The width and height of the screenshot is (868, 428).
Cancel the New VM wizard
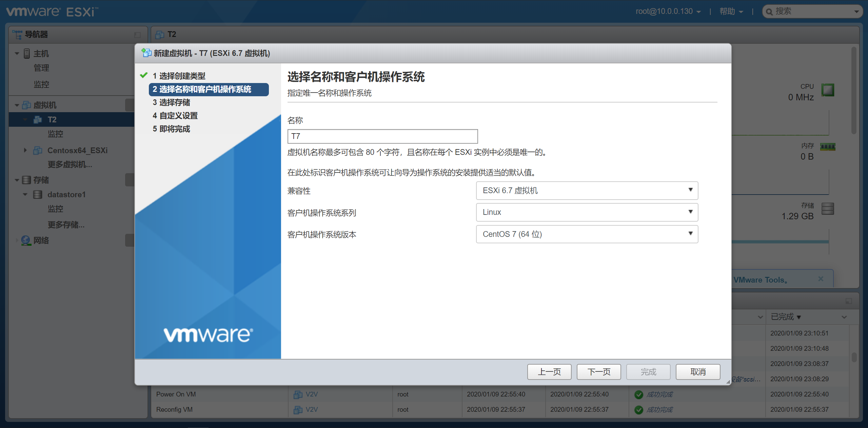coord(698,372)
